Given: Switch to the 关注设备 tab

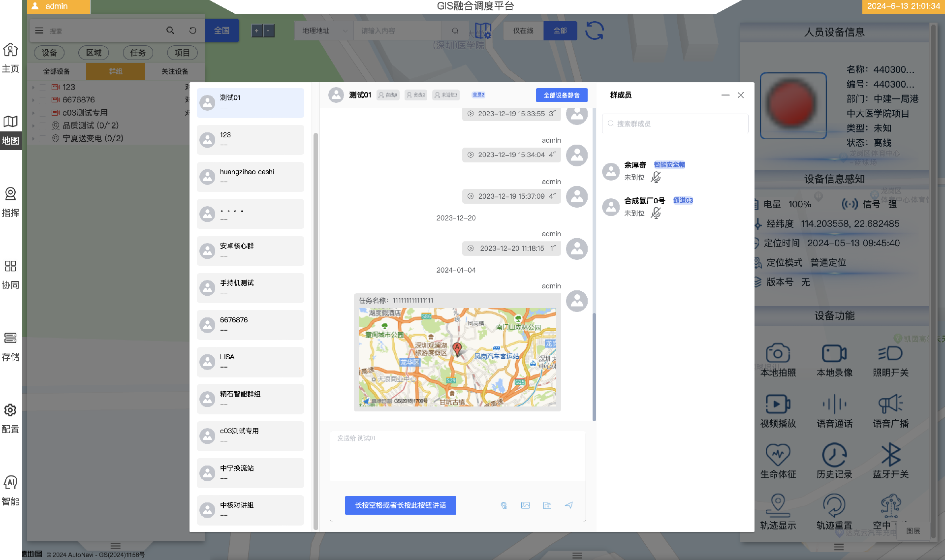Looking at the screenshot, I should [175, 71].
